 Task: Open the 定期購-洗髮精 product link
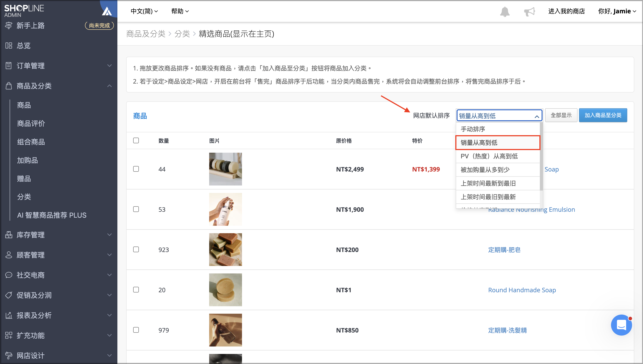[x=507, y=330]
